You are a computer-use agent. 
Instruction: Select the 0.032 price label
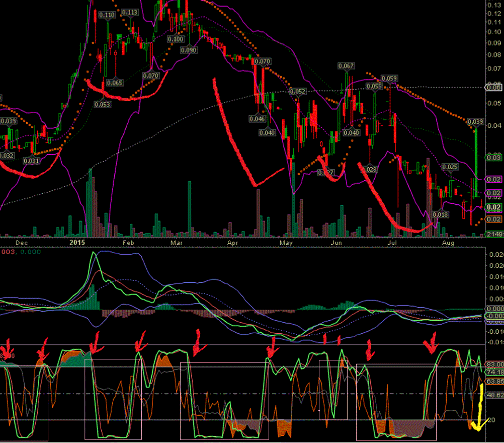click(7, 156)
